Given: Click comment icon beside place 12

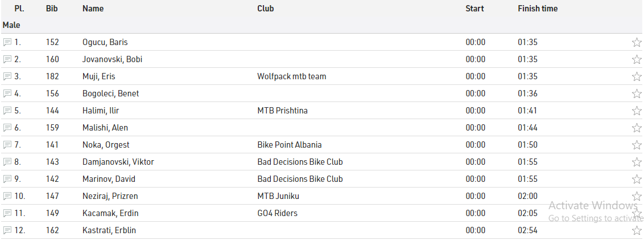Looking at the screenshot, I should [x=7, y=230].
